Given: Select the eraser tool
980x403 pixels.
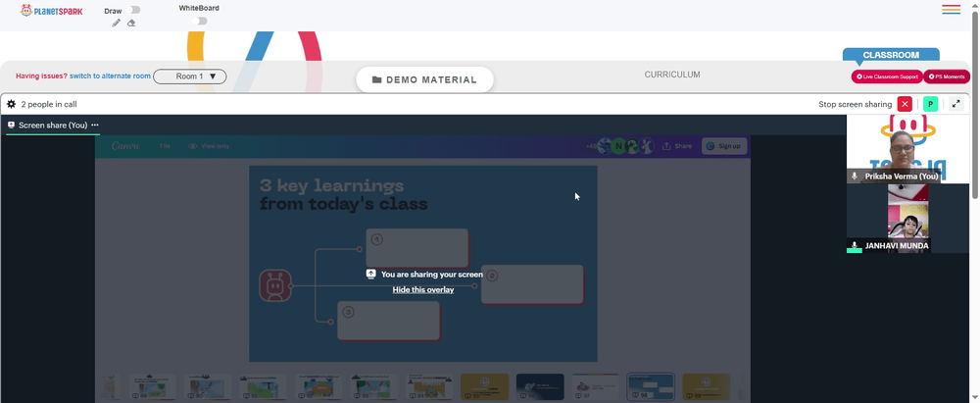Looking at the screenshot, I should (131, 24).
